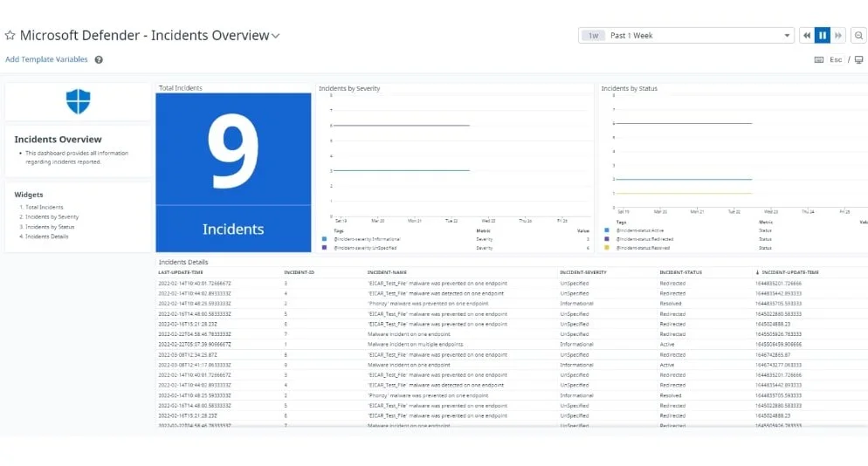This screenshot has width=868, height=466.
Task: Select timestamp '2022-03-08T12:41:17.0633333Z' cell
Action: coord(195,366)
